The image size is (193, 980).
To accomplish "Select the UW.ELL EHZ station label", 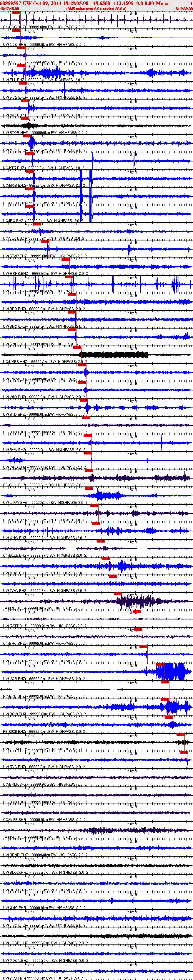I will (x=44, y=80).
